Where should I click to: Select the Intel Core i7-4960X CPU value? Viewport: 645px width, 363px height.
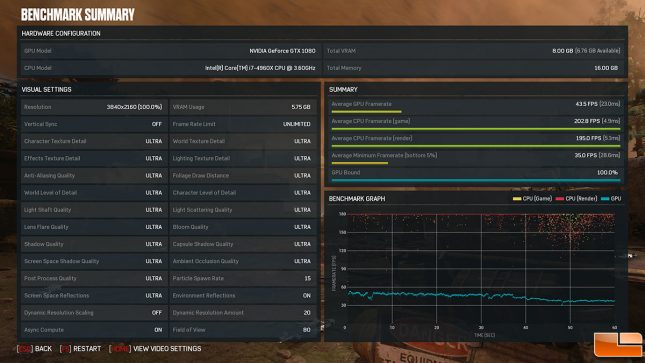[260, 68]
